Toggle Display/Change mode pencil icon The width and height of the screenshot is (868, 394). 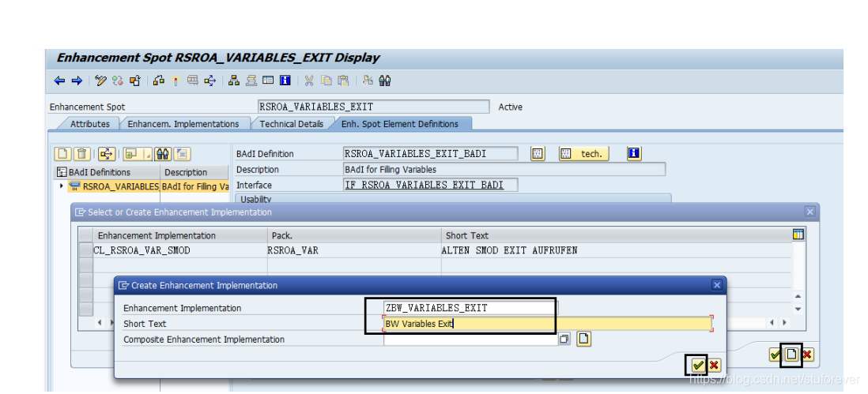point(100,81)
